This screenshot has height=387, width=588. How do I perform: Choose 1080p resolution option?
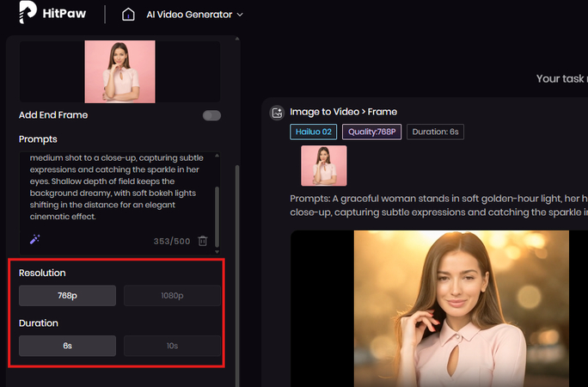point(172,296)
